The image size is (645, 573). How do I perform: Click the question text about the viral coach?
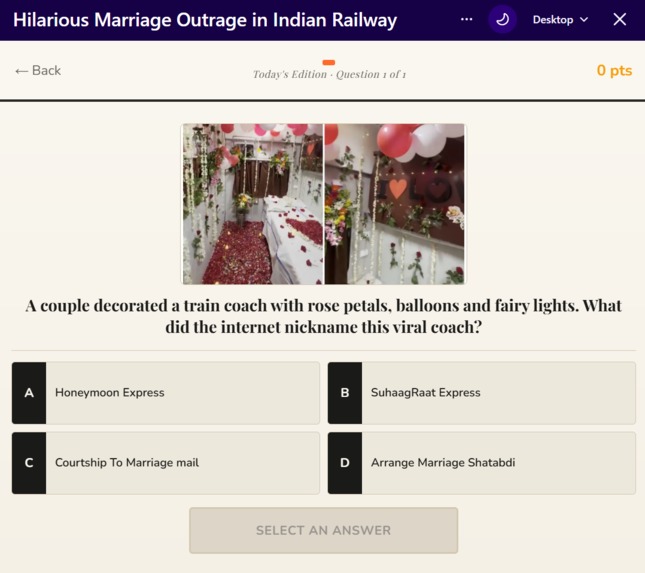[x=323, y=316]
